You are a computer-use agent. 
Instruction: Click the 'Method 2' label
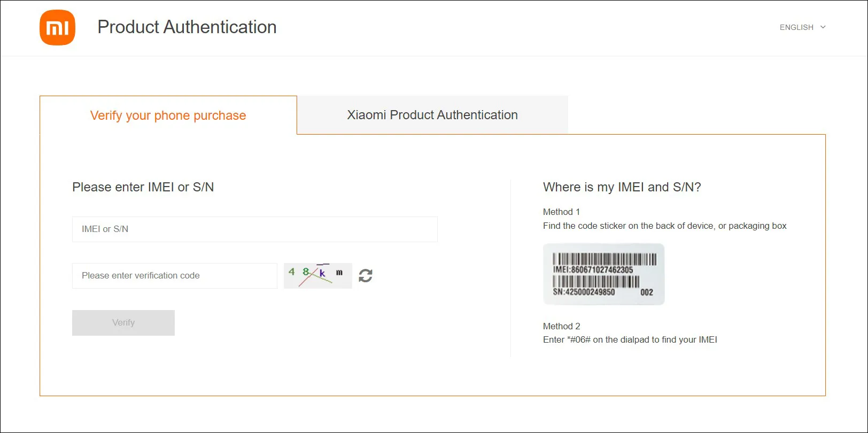point(561,326)
